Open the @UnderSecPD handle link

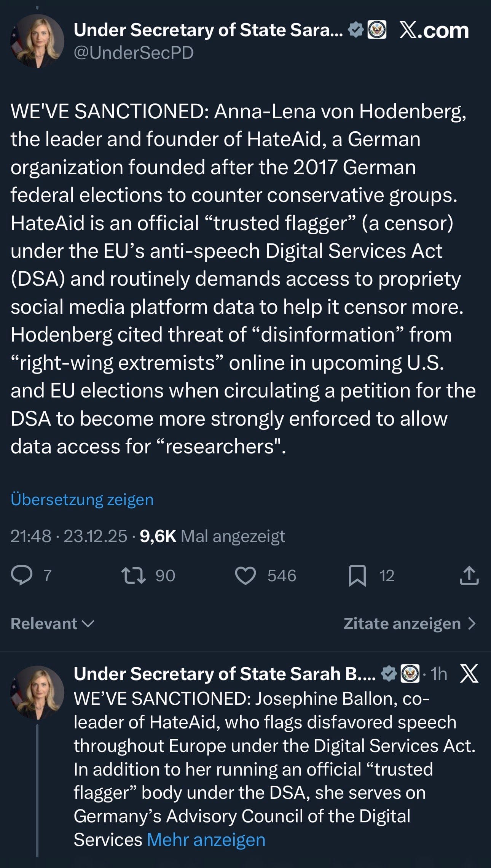[x=134, y=52]
